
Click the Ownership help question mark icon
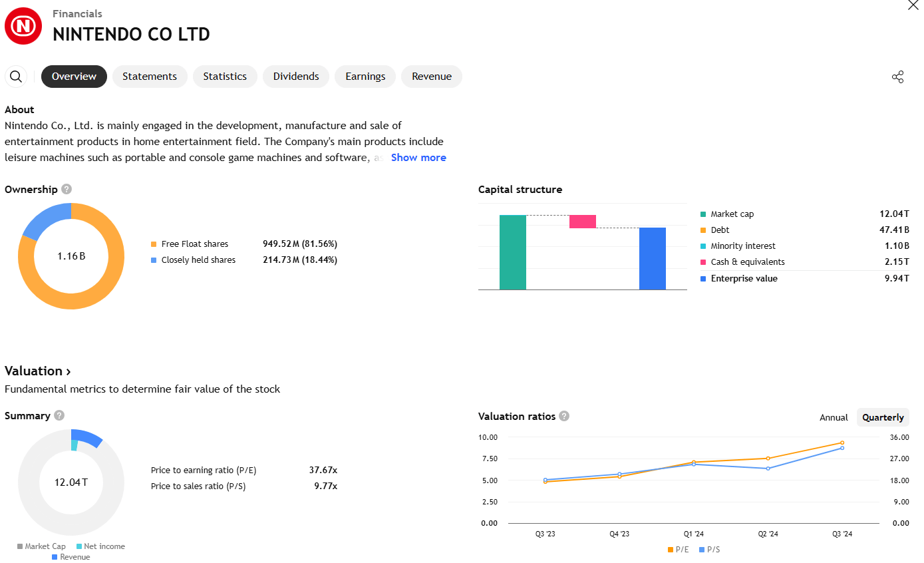point(67,190)
